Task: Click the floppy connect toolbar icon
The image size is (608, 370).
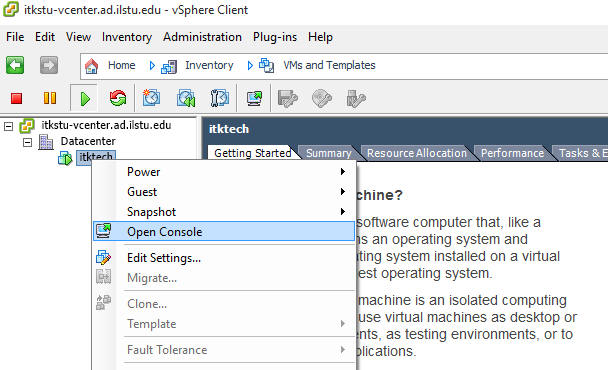Action: (287, 98)
